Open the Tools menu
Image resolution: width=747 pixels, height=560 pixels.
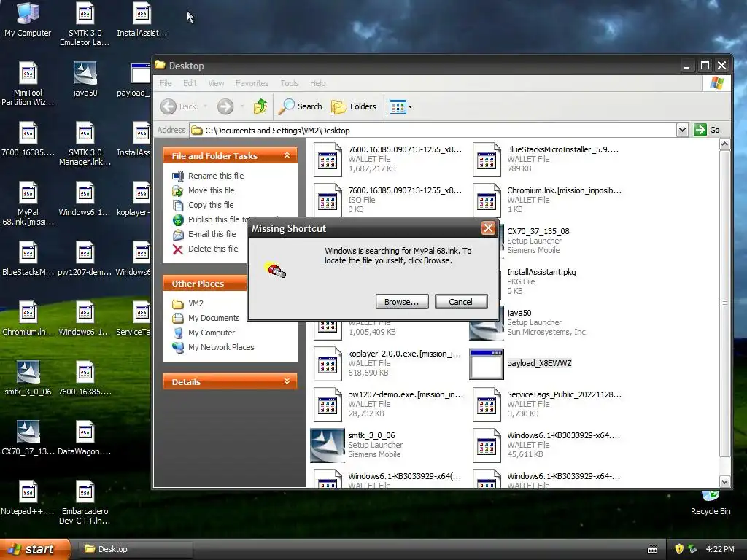[x=289, y=83]
